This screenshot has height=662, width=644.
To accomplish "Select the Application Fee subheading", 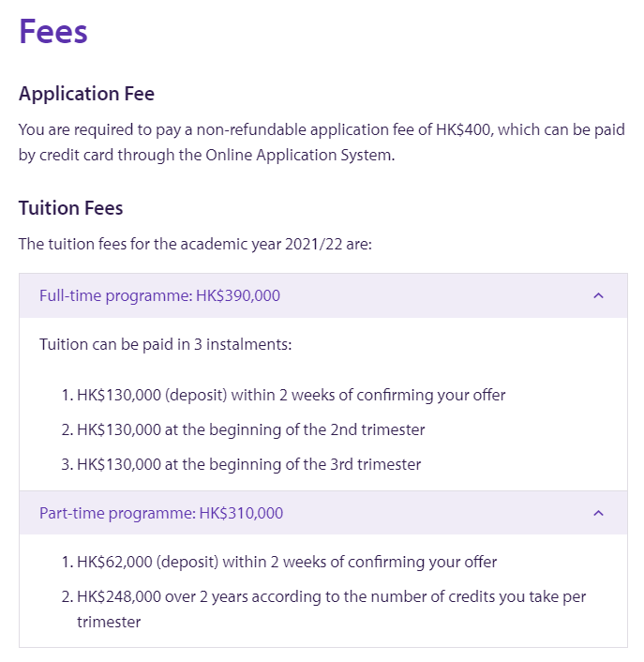I will coord(86,94).
